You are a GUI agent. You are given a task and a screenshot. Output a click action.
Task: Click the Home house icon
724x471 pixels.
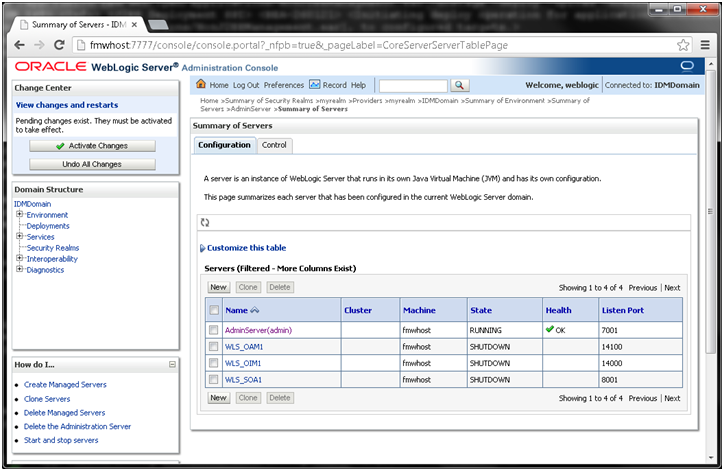(201, 84)
